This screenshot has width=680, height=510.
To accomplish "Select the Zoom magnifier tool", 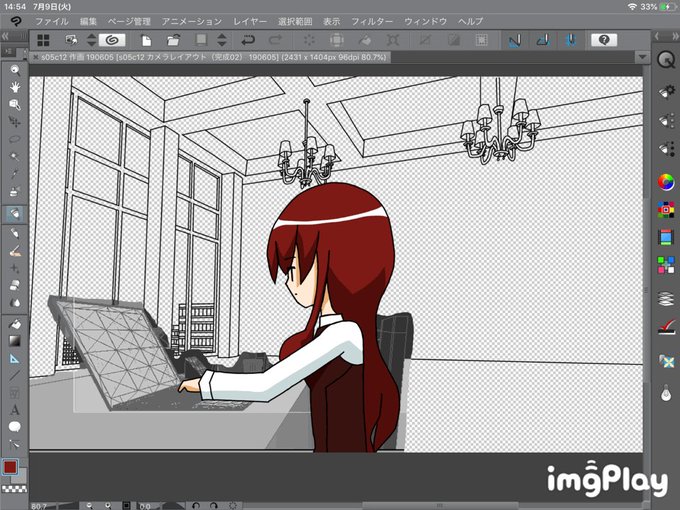I will pos(15,70).
